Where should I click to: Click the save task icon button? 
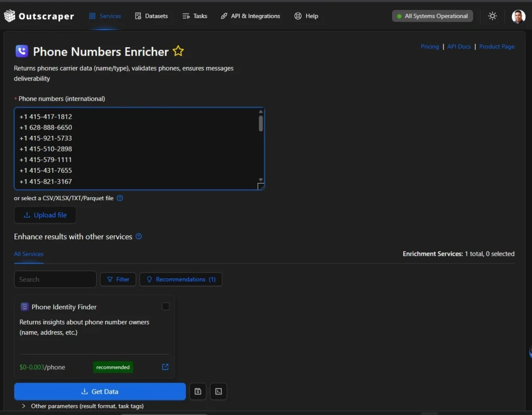tap(198, 391)
